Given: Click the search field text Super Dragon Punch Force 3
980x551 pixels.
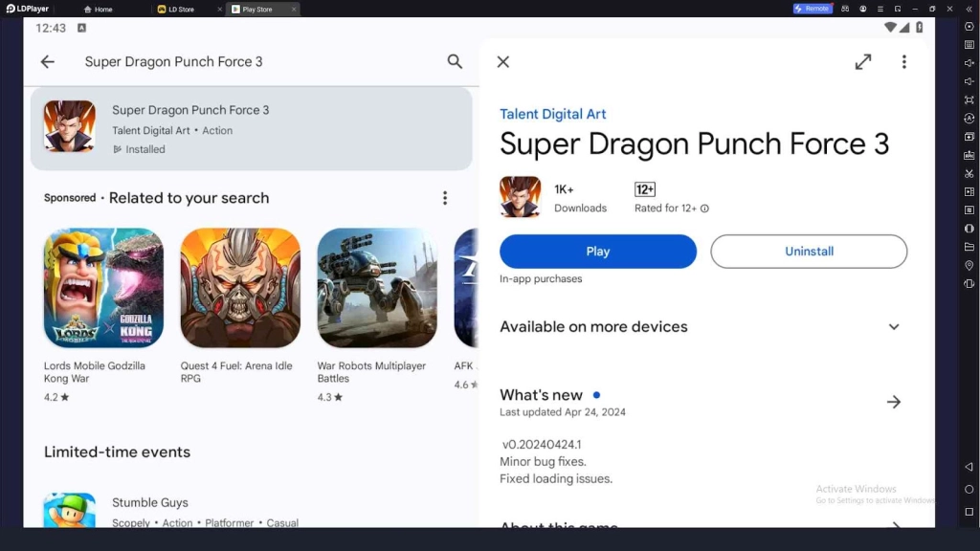Looking at the screenshot, I should 174,61.
